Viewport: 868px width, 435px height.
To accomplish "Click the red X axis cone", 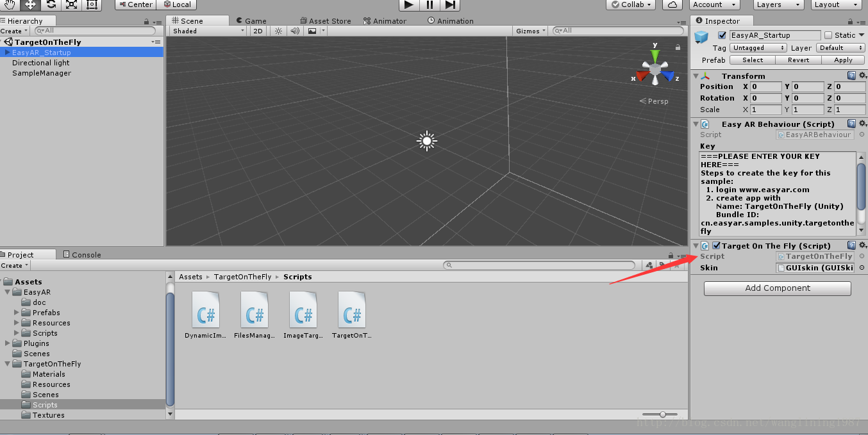I will click(642, 76).
